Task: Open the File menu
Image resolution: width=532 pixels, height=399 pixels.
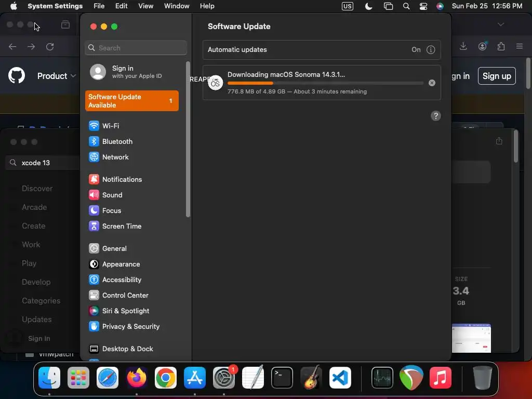Action: pyautogui.click(x=99, y=6)
